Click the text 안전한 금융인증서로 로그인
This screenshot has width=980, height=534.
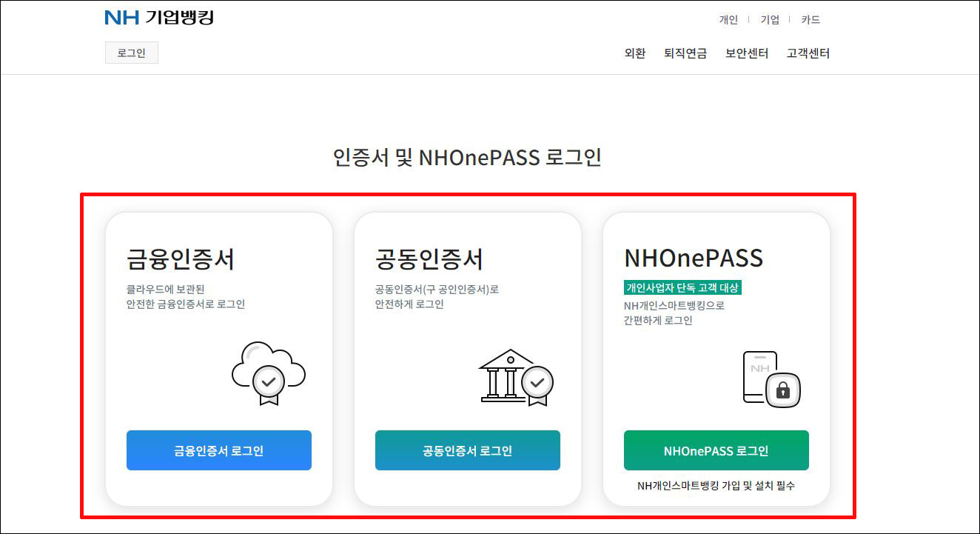186,304
